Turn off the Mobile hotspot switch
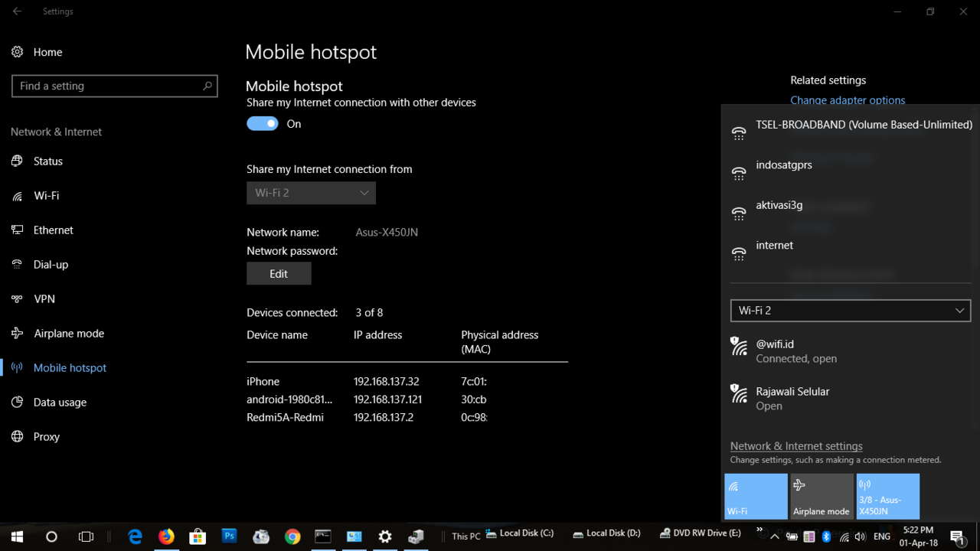The width and height of the screenshot is (980, 551). (x=263, y=124)
